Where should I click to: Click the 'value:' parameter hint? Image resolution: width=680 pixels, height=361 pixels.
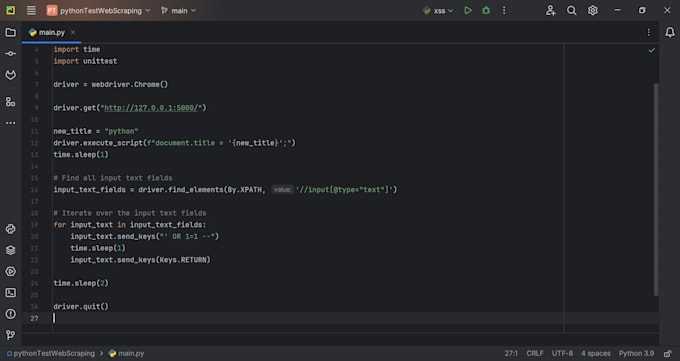pyautogui.click(x=282, y=190)
